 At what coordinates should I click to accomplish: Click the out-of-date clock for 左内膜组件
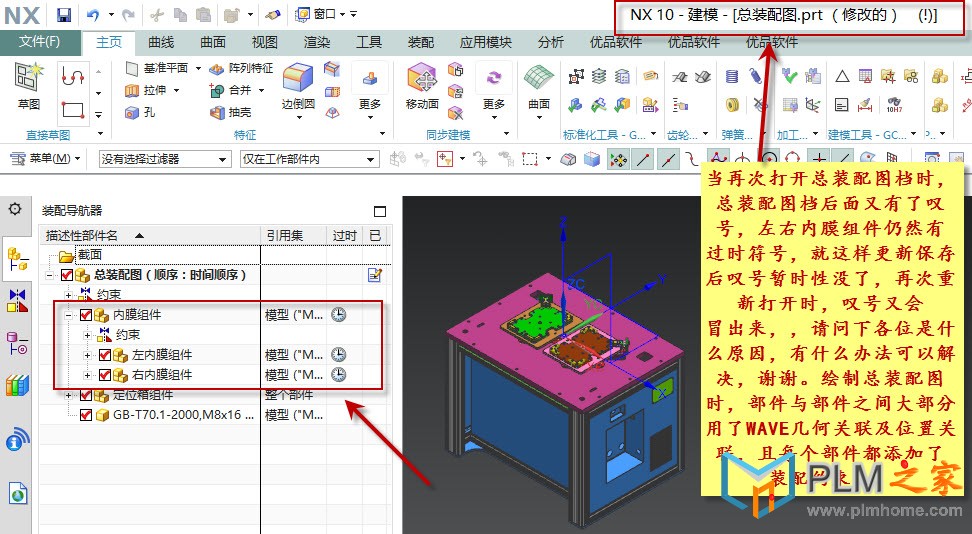(x=338, y=355)
